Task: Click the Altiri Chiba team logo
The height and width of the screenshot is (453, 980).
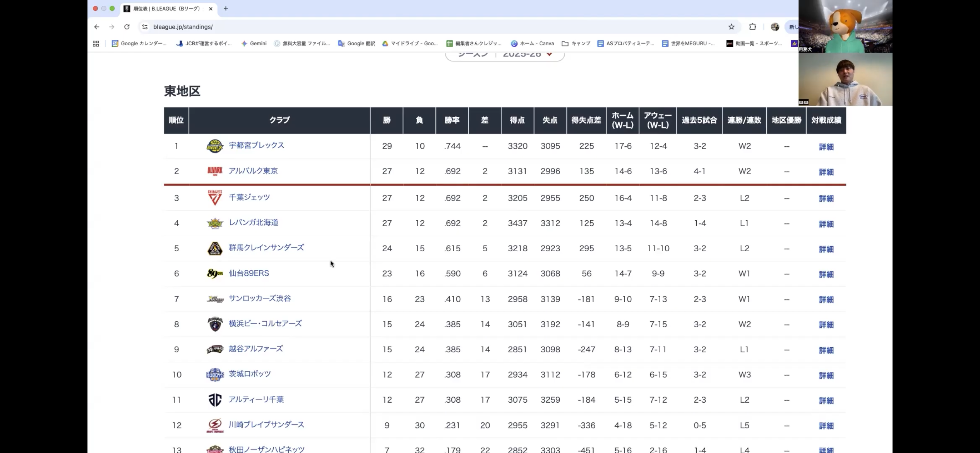Action: click(x=215, y=400)
